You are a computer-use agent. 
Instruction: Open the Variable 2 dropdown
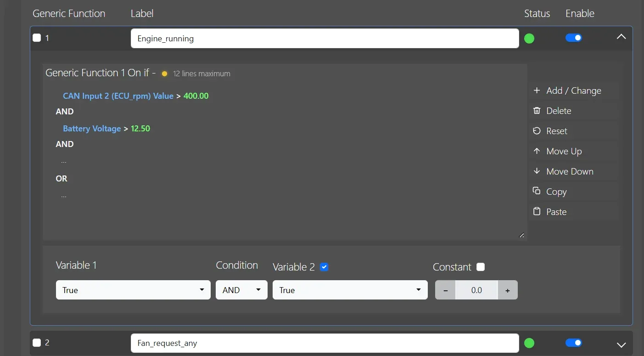tap(350, 290)
